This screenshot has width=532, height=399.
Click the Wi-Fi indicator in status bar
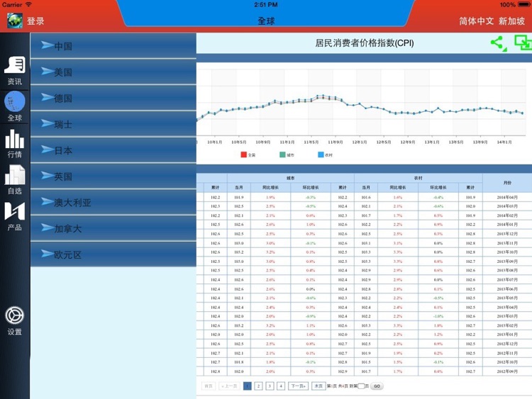(28, 4)
